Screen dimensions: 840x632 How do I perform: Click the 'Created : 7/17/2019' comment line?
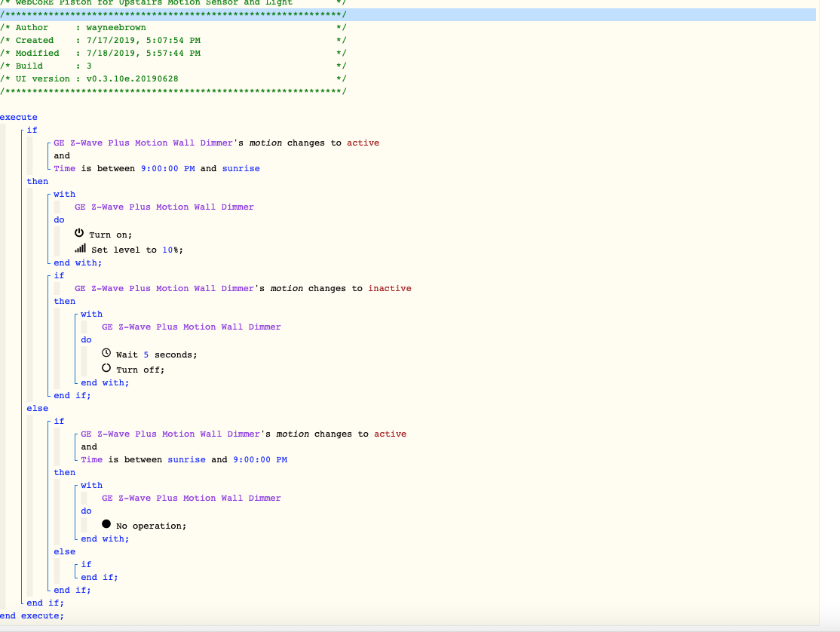(x=173, y=40)
